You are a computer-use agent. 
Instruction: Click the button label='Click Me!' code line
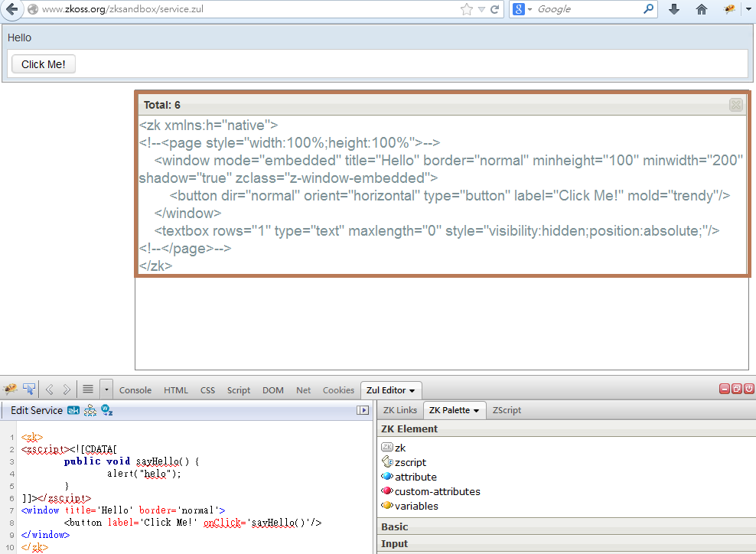[x=192, y=522]
